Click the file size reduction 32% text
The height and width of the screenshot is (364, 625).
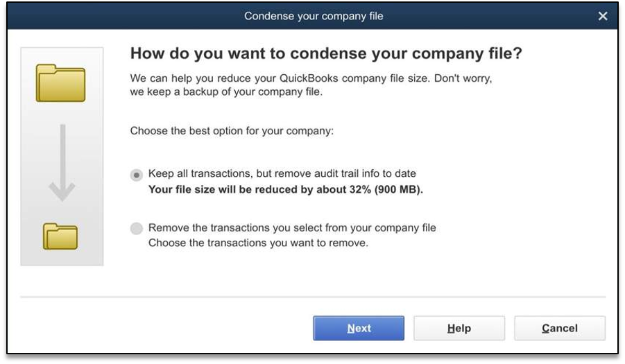tap(285, 189)
